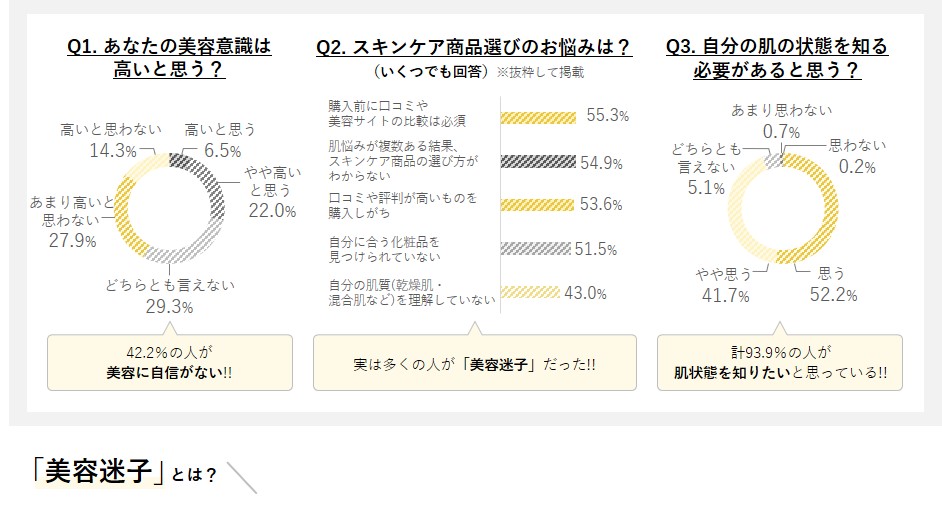Click the どちらとも言えない 29.3% label in Q1
The height and width of the screenshot is (506, 942).
point(170,295)
